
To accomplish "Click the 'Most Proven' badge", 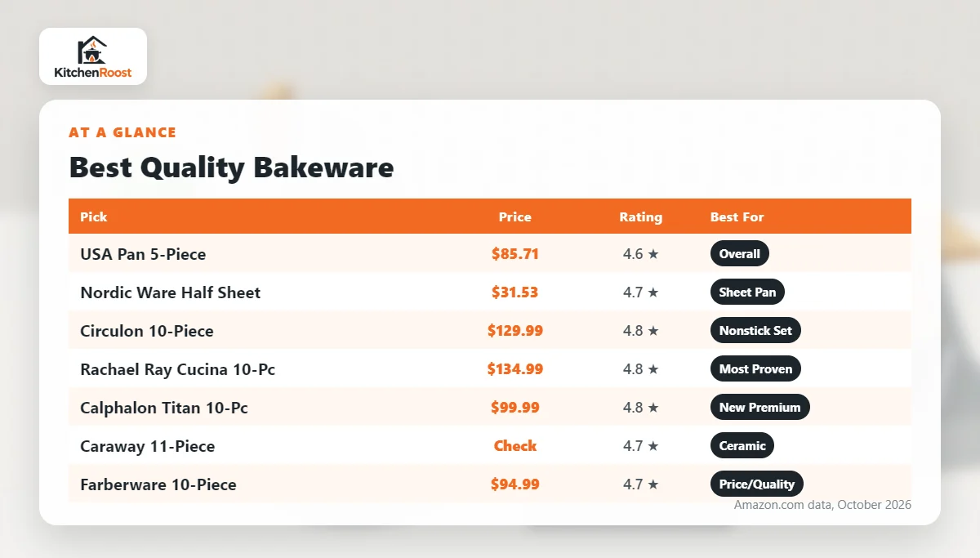I will (x=756, y=369).
